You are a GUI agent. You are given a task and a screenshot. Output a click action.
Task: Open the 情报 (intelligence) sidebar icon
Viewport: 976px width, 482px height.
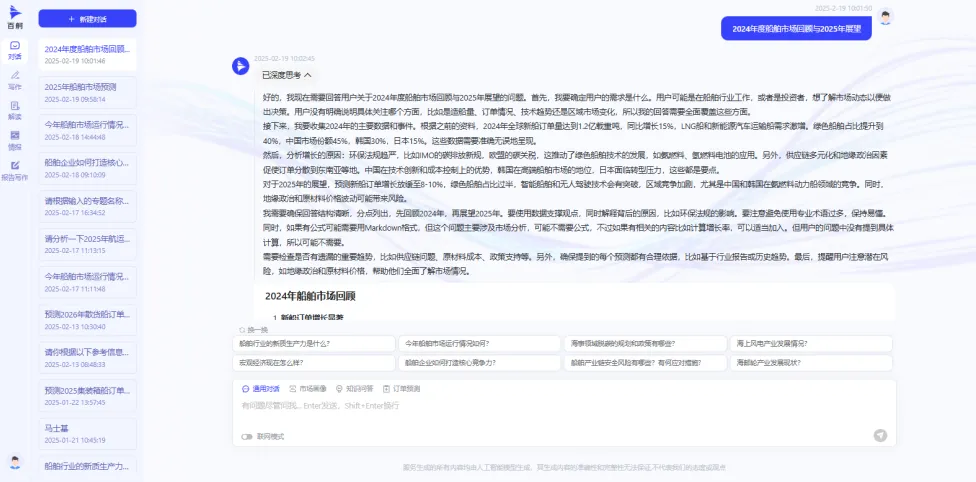click(x=14, y=142)
